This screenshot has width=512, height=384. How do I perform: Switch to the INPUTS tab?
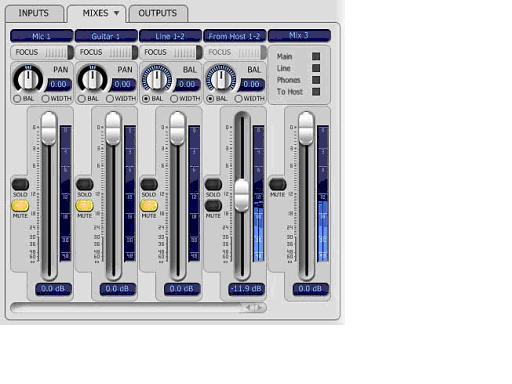34,13
